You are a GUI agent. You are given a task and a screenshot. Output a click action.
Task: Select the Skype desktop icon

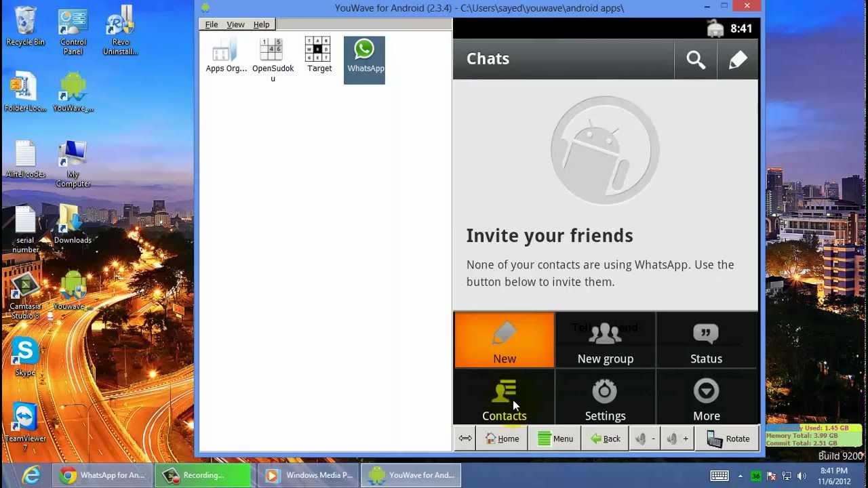pos(25,357)
